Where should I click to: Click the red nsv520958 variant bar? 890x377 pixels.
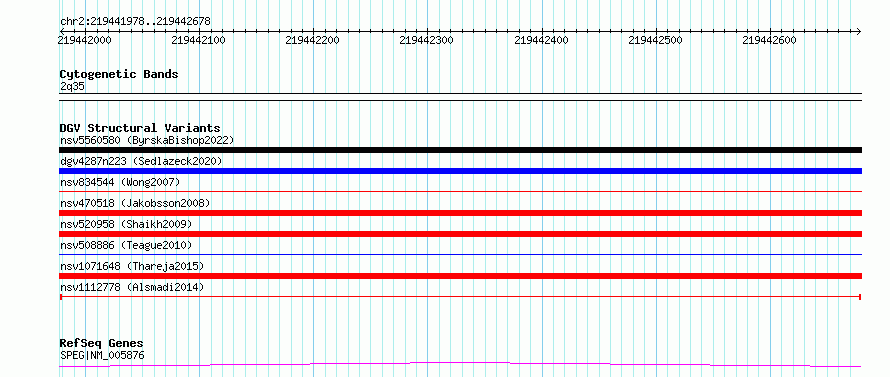pos(460,234)
